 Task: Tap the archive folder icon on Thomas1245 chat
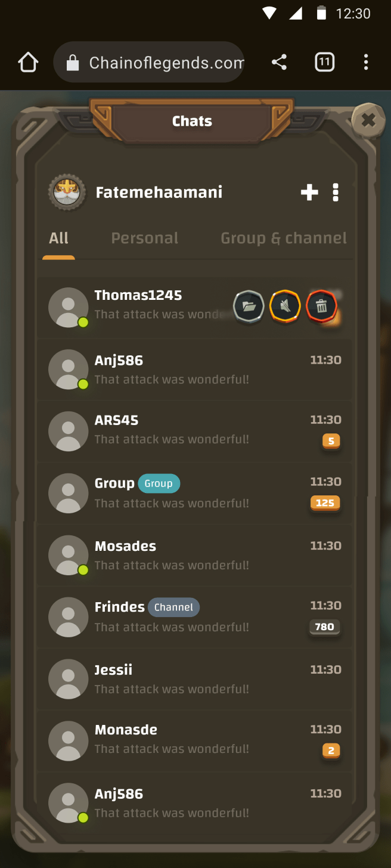pos(249,307)
